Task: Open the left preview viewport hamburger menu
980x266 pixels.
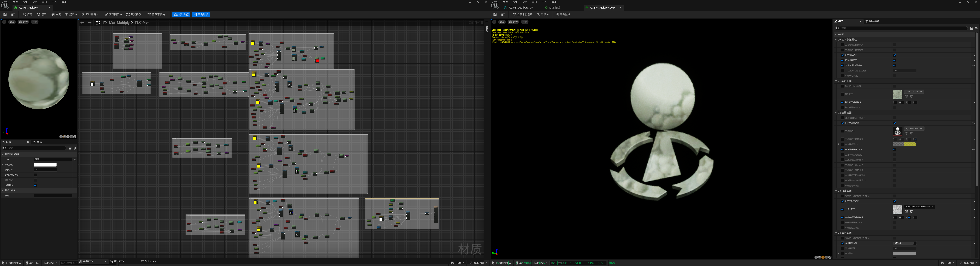Action: point(4,22)
